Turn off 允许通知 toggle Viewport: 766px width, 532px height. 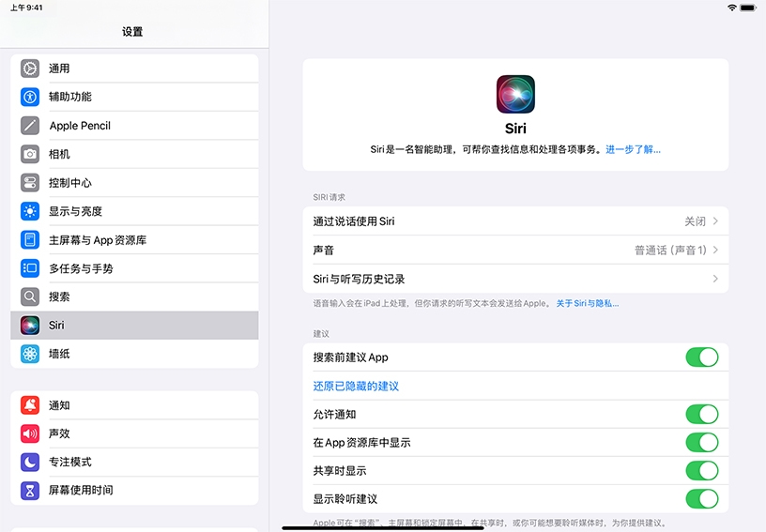click(x=701, y=414)
